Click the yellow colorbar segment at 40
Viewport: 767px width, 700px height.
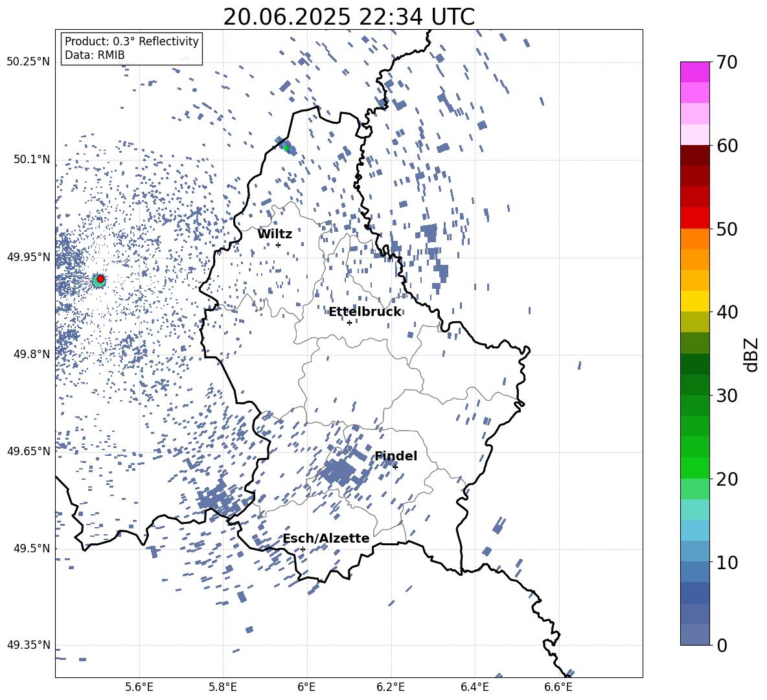tap(694, 301)
